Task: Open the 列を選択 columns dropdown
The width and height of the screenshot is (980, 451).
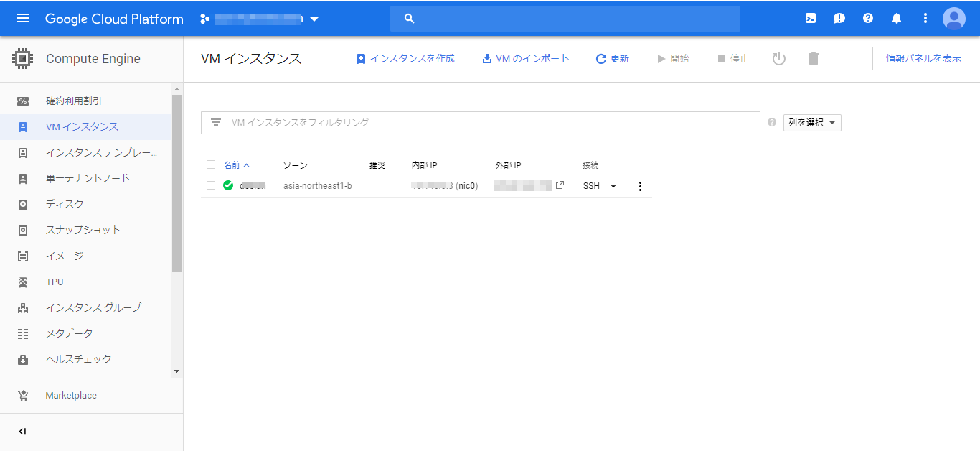Action: tap(811, 122)
